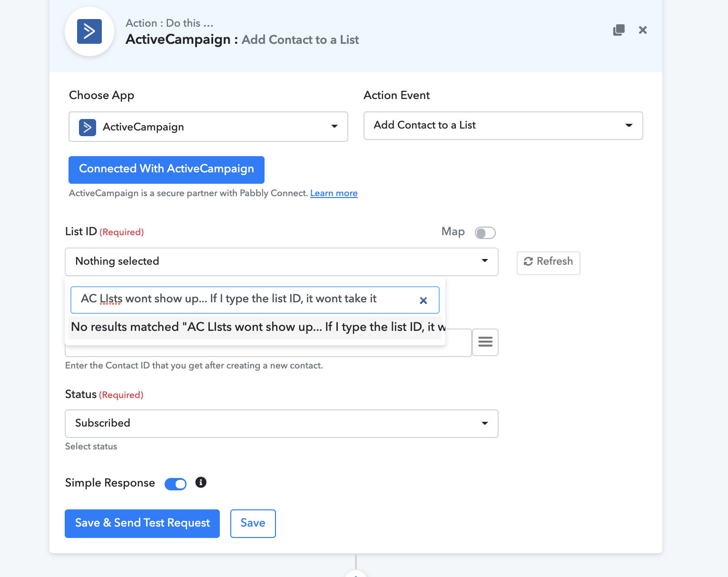Refresh the List ID options
The width and height of the screenshot is (728, 577).
pos(549,263)
